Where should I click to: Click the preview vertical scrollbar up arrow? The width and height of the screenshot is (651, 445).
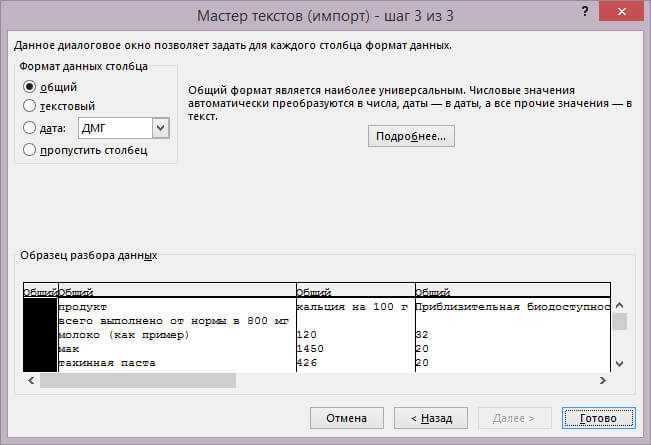click(x=619, y=305)
